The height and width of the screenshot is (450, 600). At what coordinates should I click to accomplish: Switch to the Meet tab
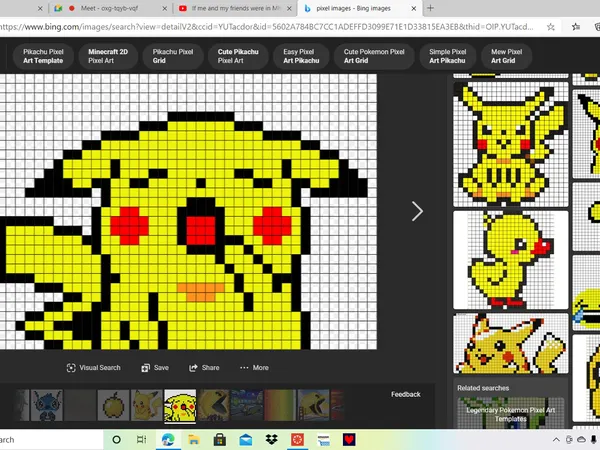110,8
